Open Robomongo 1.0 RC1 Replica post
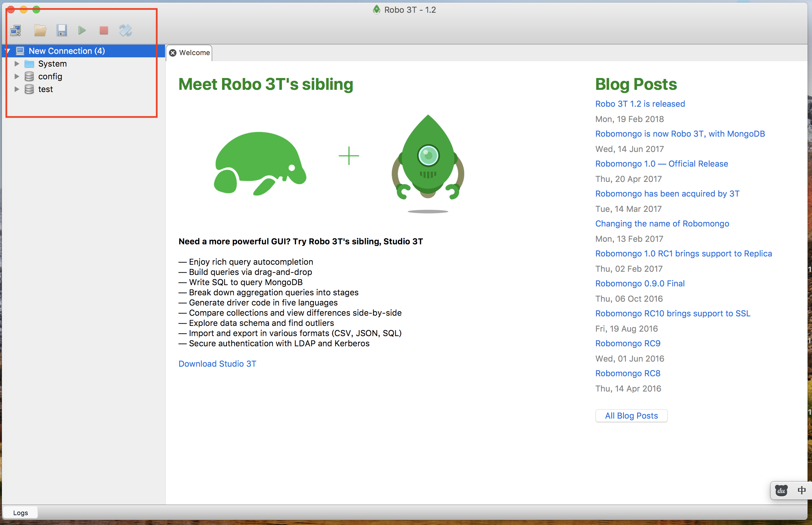 point(684,254)
